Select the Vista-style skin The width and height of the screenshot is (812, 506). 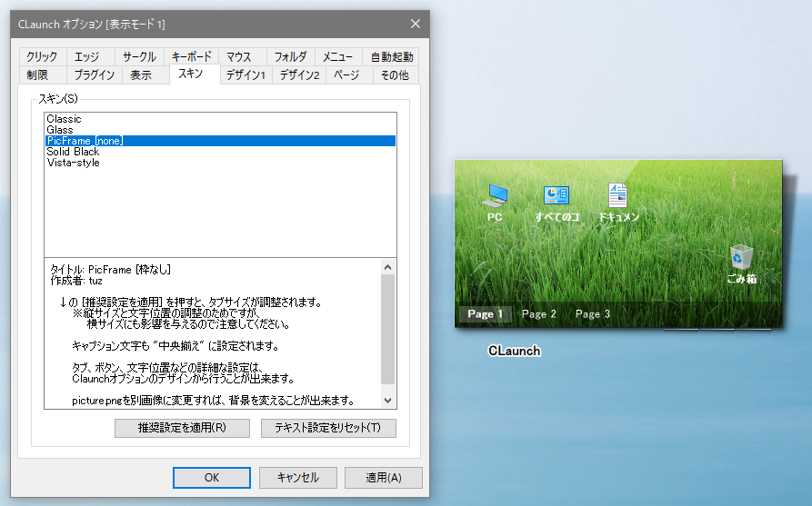click(74, 163)
